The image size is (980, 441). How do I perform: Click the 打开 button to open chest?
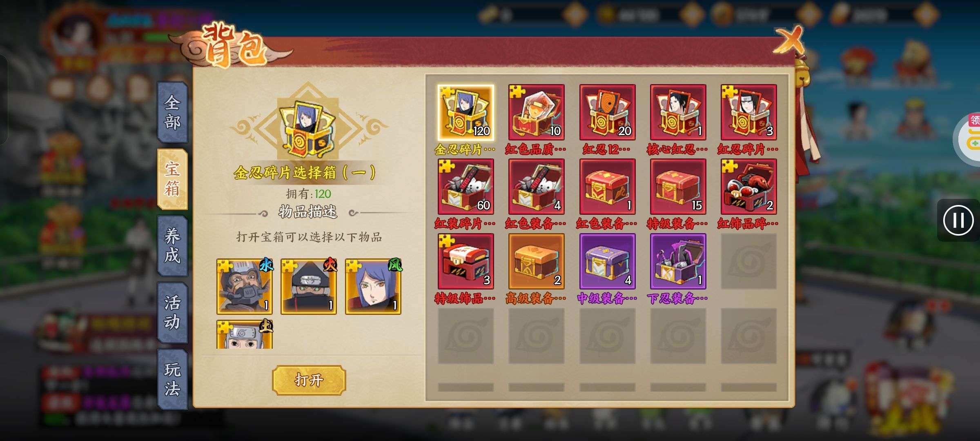[309, 380]
